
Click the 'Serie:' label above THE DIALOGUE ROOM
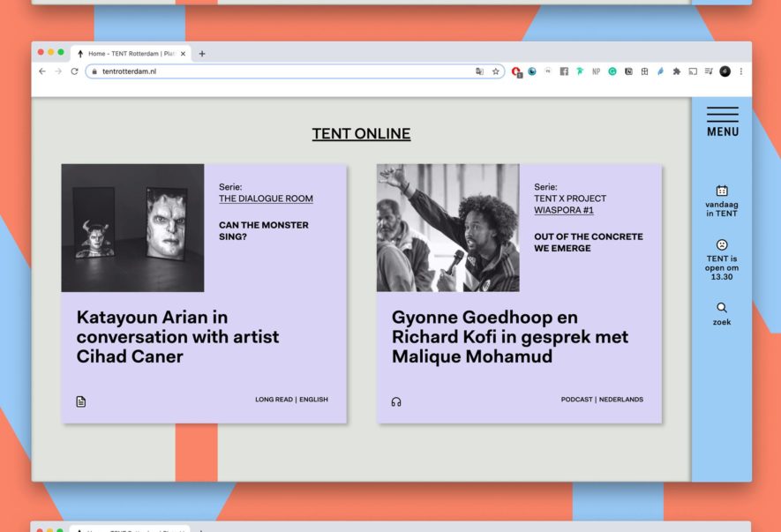pyautogui.click(x=230, y=187)
